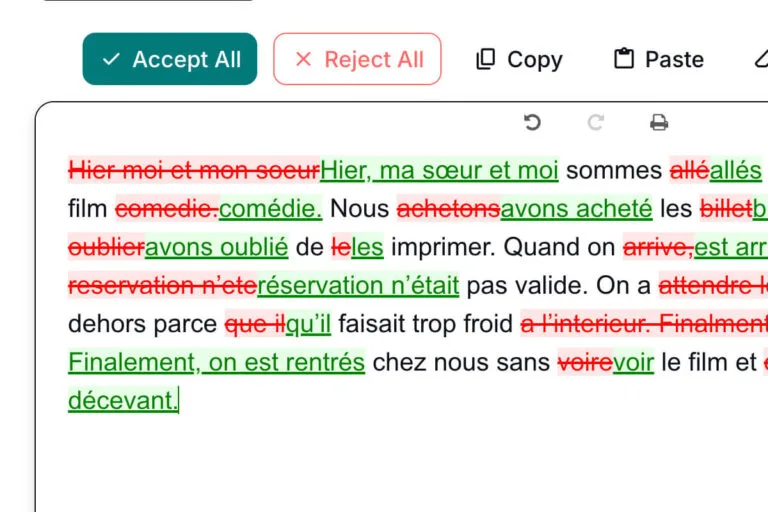Click the inserted word "les" before imprimer

(367, 247)
